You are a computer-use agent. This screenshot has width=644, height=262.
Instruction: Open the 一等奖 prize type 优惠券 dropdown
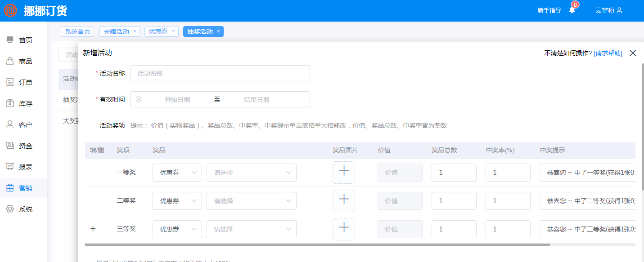click(x=177, y=172)
